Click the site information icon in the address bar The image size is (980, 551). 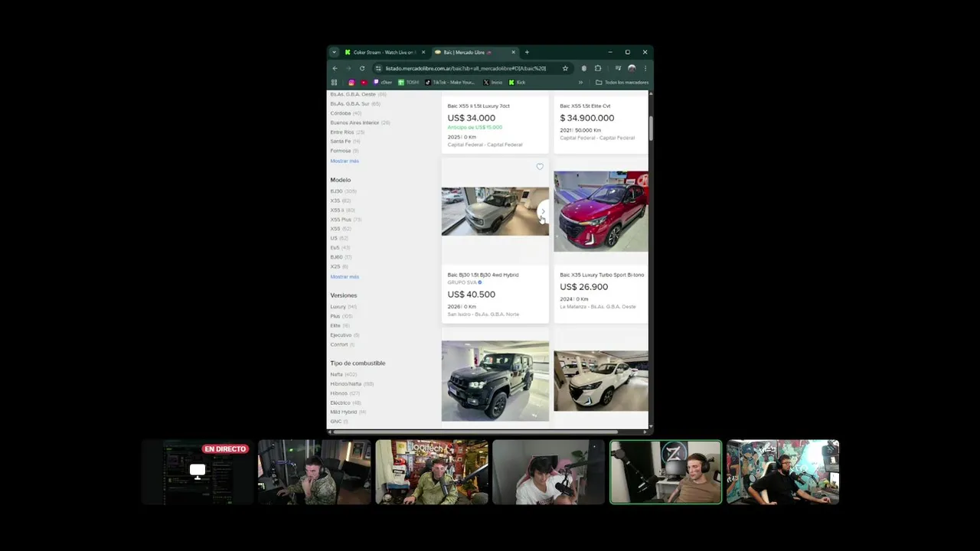tap(378, 68)
